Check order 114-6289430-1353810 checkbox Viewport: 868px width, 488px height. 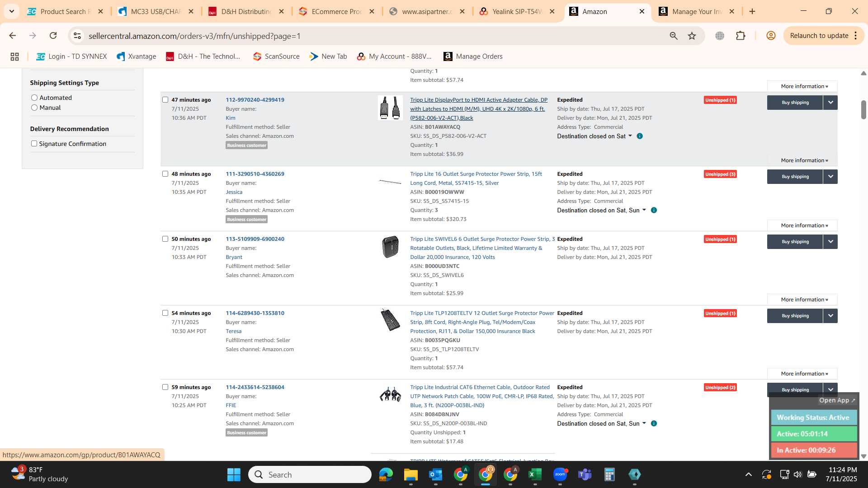(165, 313)
